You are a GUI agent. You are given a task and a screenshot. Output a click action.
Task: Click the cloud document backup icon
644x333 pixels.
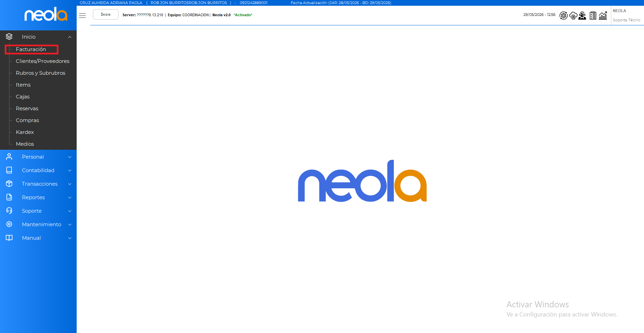click(x=573, y=16)
